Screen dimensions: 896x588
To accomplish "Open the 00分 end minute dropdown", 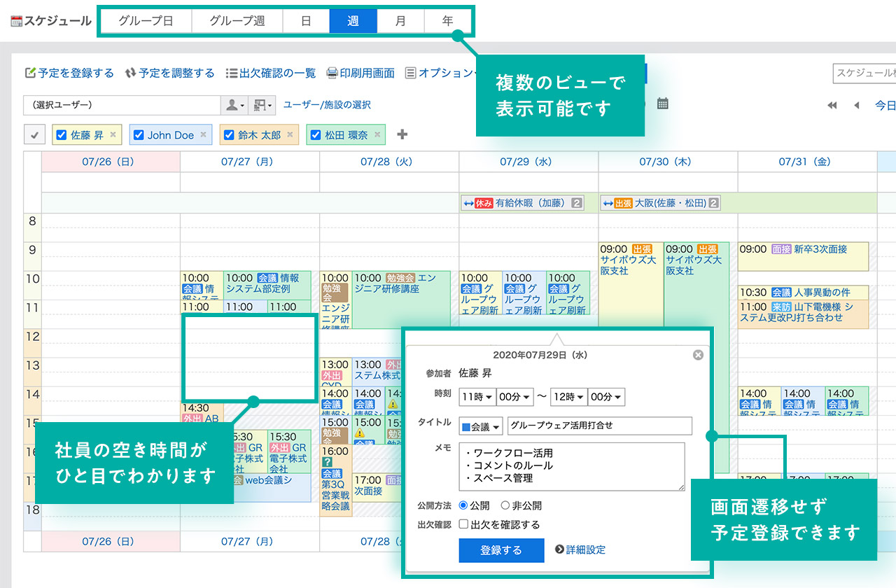I will [x=605, y=396].
